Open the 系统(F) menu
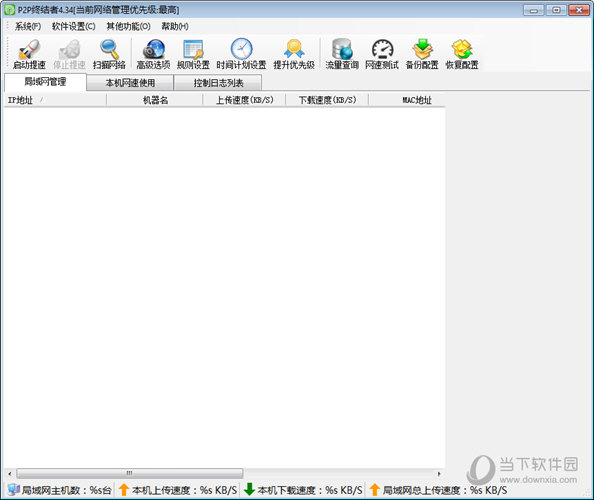Screen dimensions: 594x500 pos(28,27)
